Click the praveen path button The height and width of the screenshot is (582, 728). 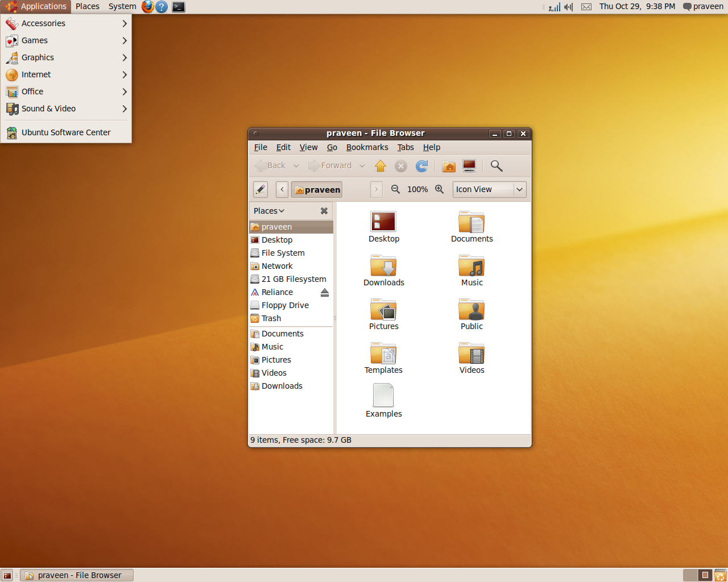[317, 189]
